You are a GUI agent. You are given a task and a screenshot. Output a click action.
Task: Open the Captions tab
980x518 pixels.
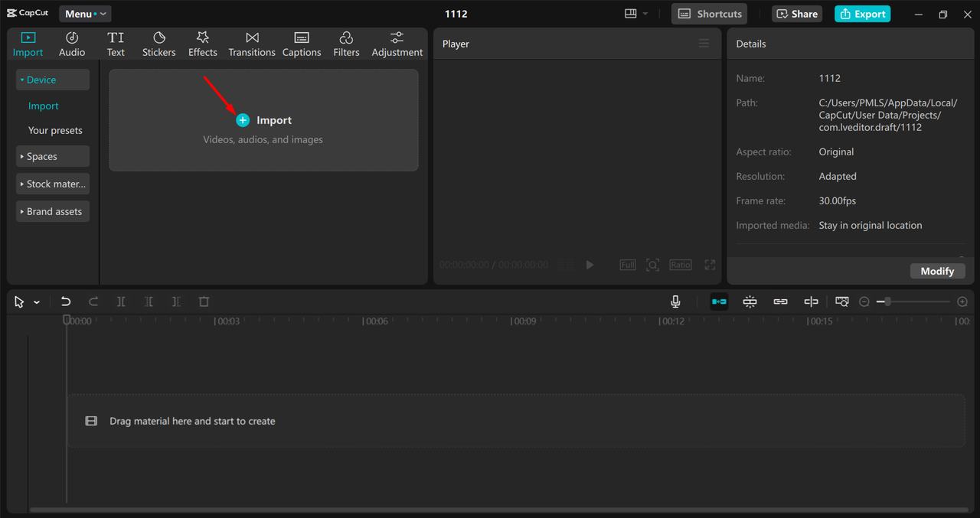[x=302, y=44]
